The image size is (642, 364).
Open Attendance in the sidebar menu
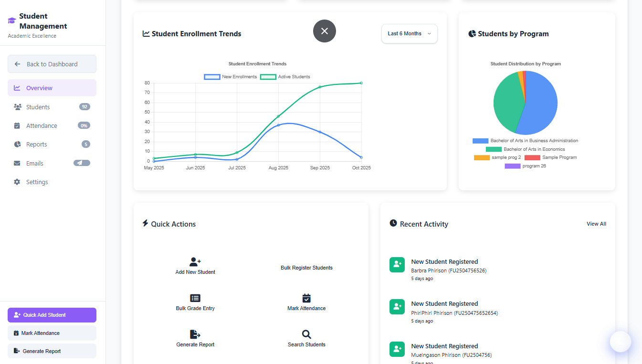coord(42,126)
